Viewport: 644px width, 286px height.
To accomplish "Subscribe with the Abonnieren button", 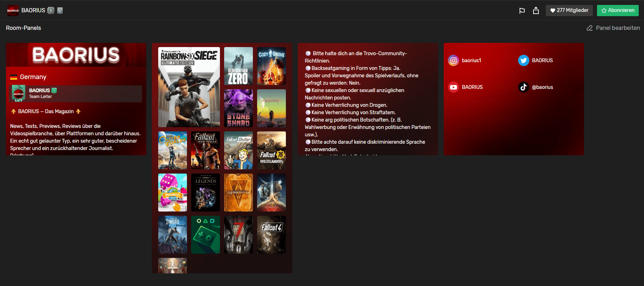I will tap(618, 10).
